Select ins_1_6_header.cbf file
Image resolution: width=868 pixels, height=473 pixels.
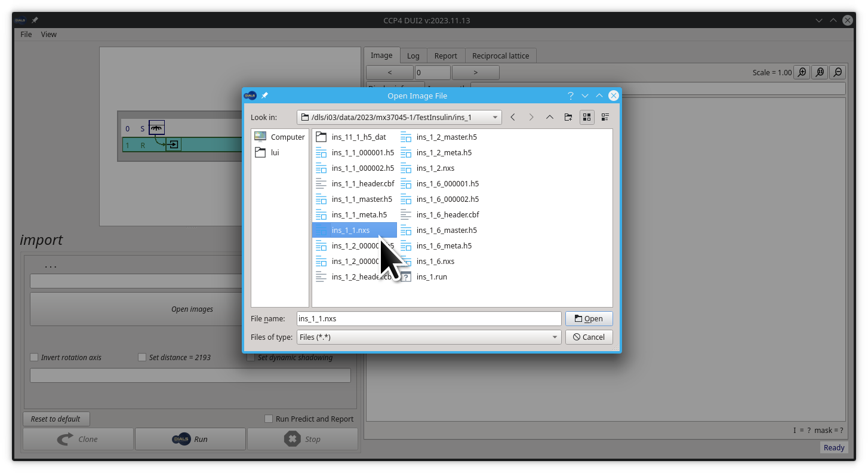click(440, 215)
